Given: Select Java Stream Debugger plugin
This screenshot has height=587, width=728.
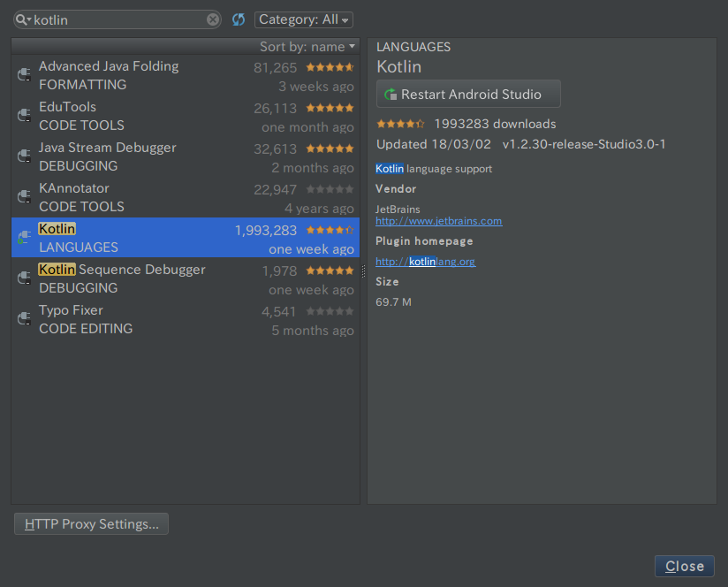Looking at the screenshot, I should point(186,156).
